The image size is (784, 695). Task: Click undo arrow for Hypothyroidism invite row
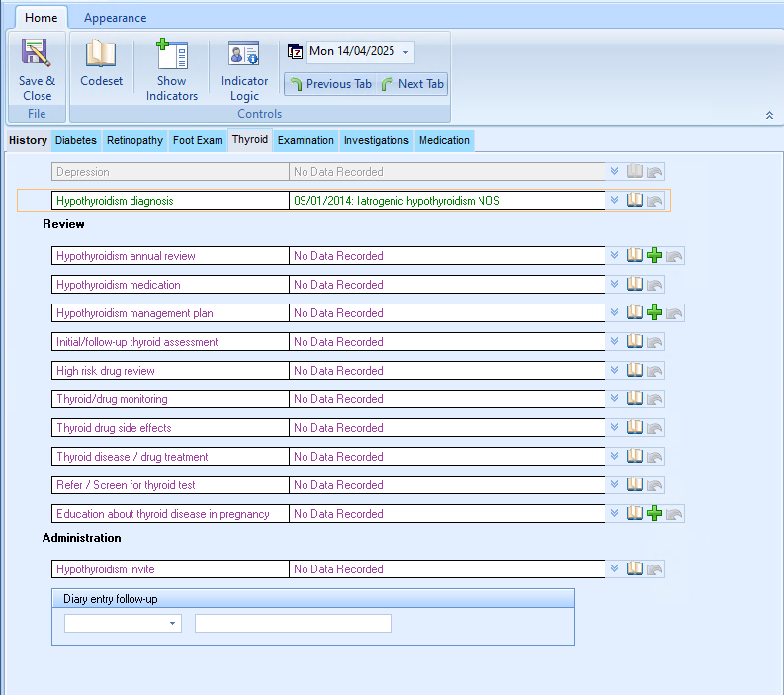pos(654,569)
